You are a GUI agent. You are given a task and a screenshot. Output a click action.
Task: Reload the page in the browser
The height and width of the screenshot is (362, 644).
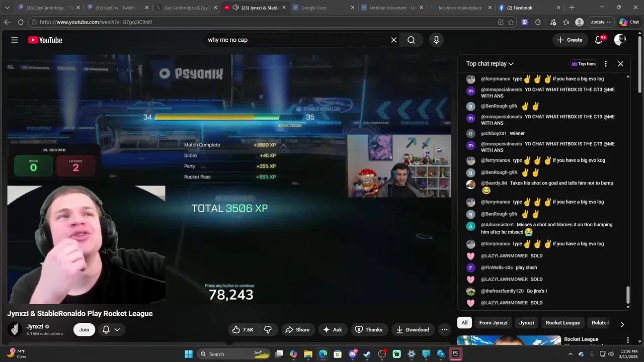[21, 22]
